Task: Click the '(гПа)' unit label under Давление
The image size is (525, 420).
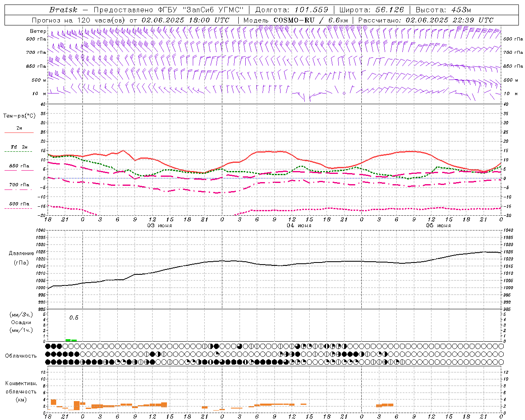Action: click(x=21, y=262)
